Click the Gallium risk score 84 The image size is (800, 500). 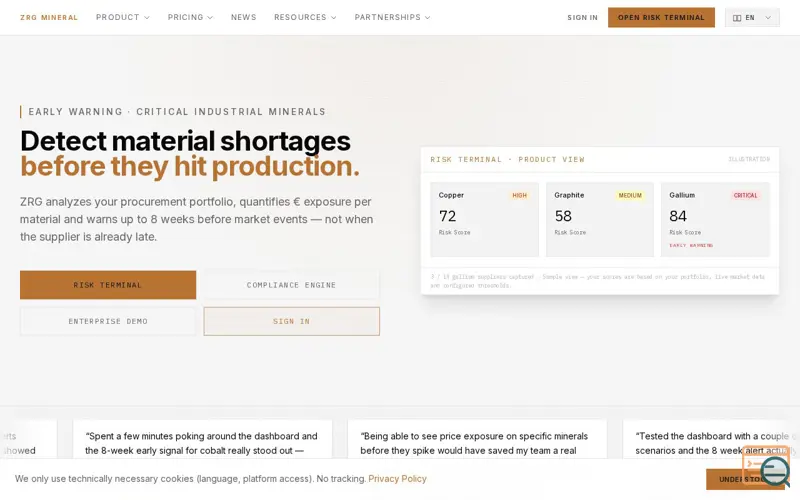(678, 216)
